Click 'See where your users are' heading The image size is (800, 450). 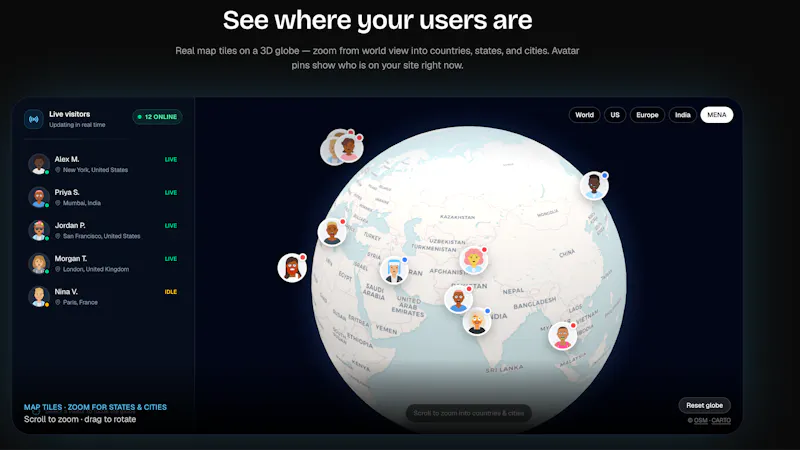[x=378, y=20]
